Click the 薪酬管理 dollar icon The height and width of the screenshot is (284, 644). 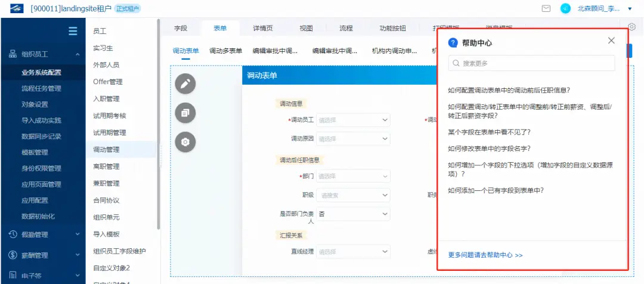click(x=13, y=255)
